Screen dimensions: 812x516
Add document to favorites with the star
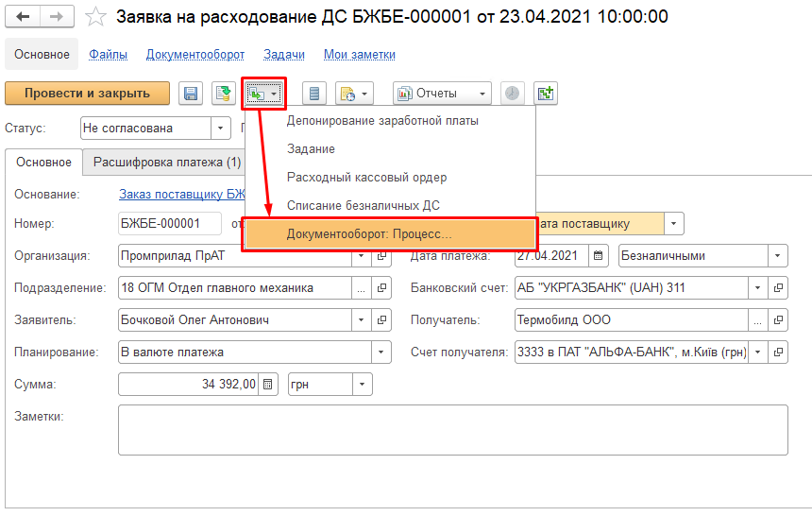(x=95, y=16)
